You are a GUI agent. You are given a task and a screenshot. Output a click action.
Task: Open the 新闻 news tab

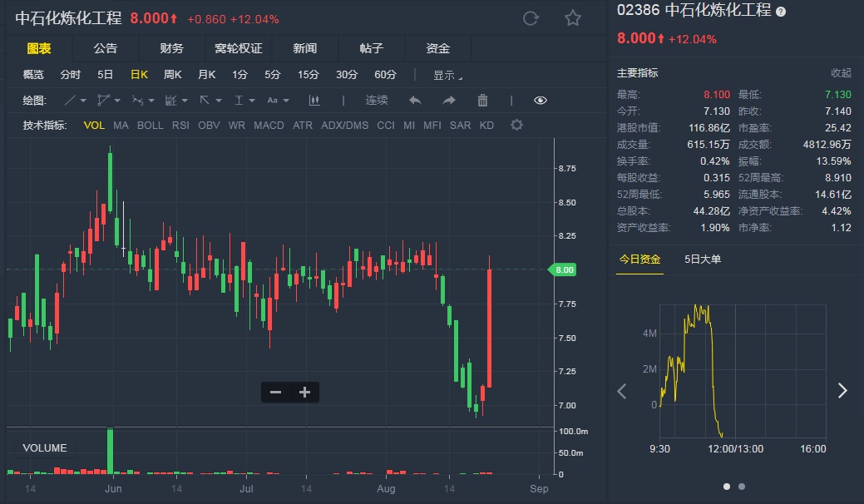[x=304, y=48]
